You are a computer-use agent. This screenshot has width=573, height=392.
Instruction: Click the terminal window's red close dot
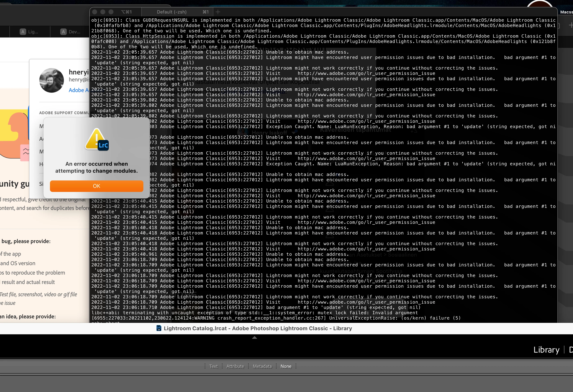[94, 12]
